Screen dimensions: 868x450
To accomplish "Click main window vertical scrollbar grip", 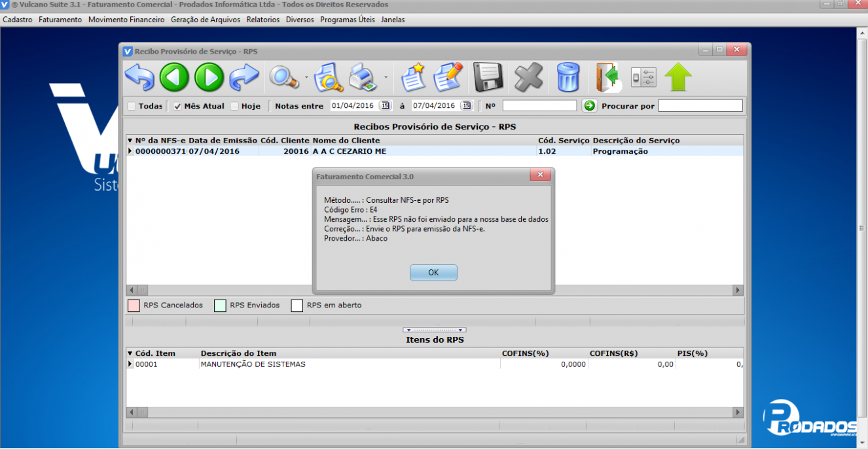I will pyautogui.click(x=862, y=227).
